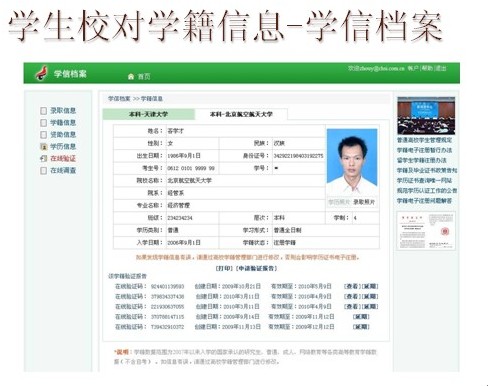The image size is (490, 386).
Task: Click [查看] for code 92440113950
Action: tap(352, 286)
